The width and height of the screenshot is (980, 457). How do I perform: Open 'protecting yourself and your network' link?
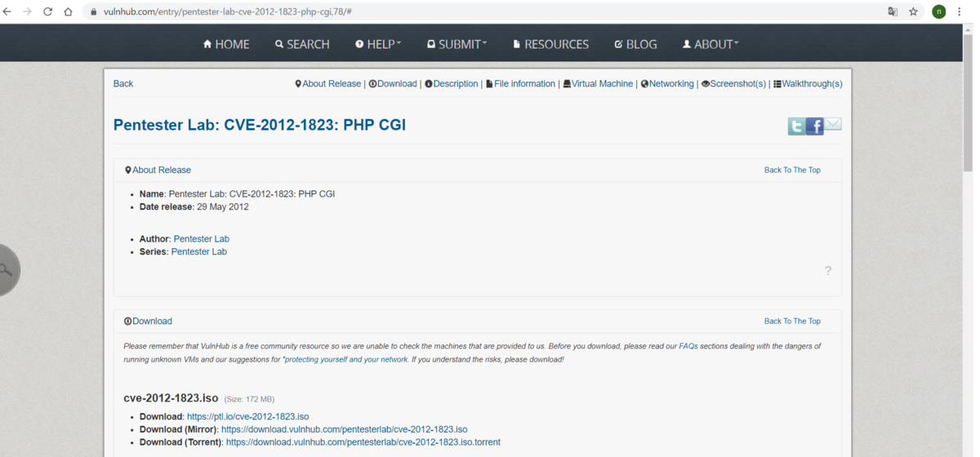click(x=346, y=359)
